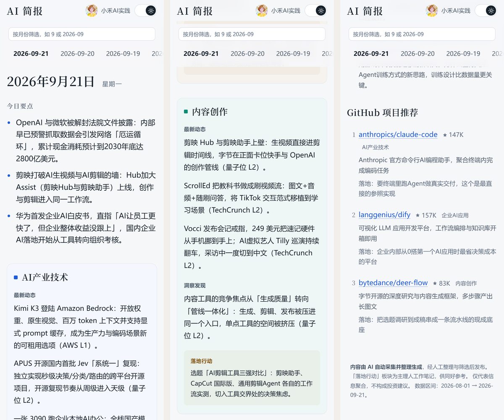The height and width of the screenshot is (420, 504).
Task: Click the 洞察发现 label in the 内容创作 card
Action: tap(195, 286)
